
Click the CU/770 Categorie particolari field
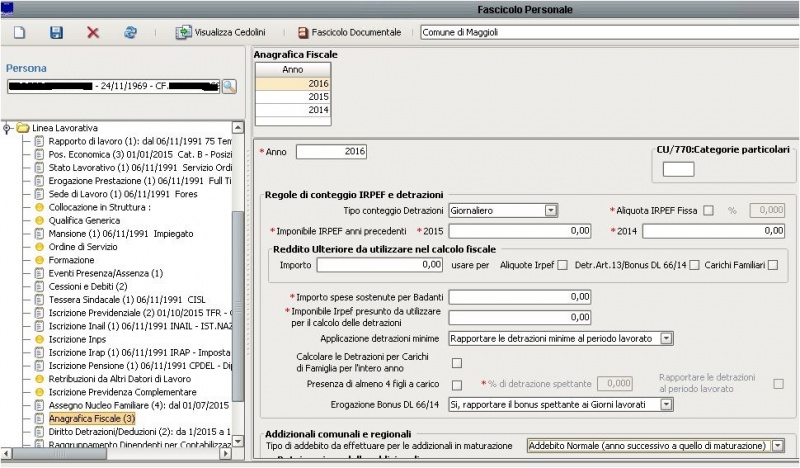pos(678,169)
